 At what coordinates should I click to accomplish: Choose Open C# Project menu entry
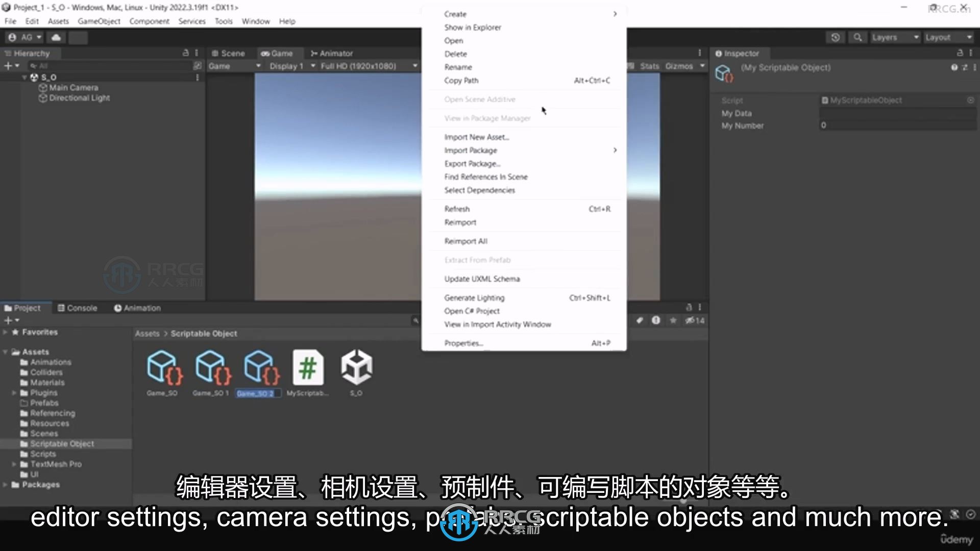[x=524, y=311]
